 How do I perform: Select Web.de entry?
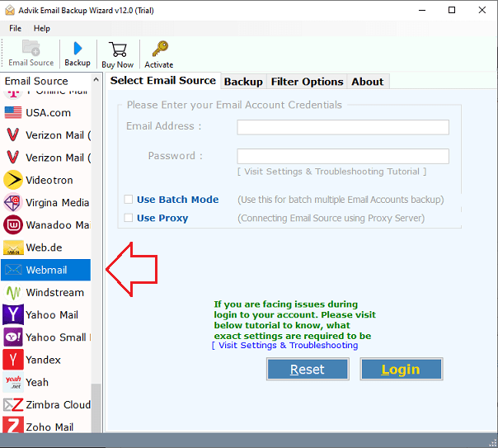[x=46, y=248]
